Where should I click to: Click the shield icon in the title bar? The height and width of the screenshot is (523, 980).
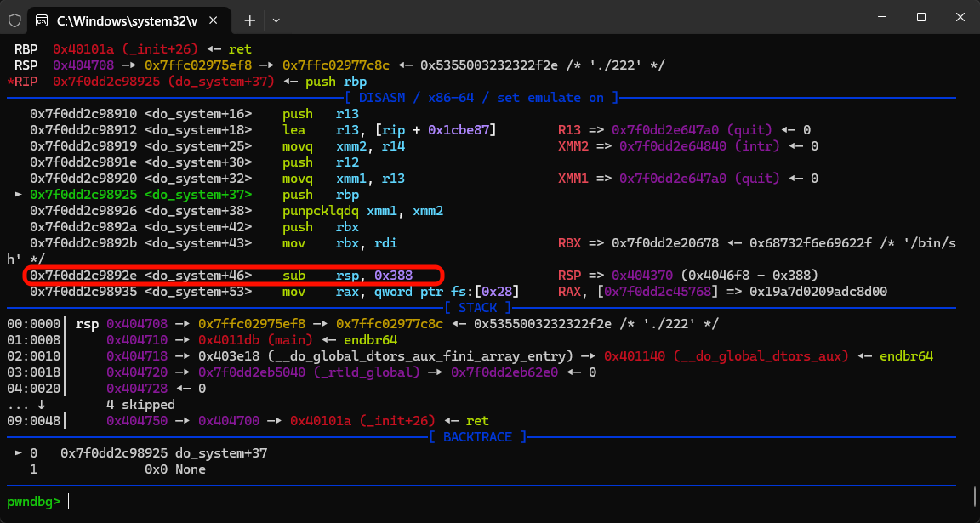click(15, 20)
